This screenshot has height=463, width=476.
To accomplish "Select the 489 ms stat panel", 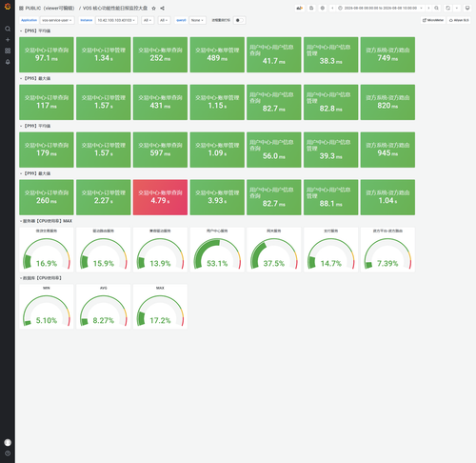I will pos(217,54).
